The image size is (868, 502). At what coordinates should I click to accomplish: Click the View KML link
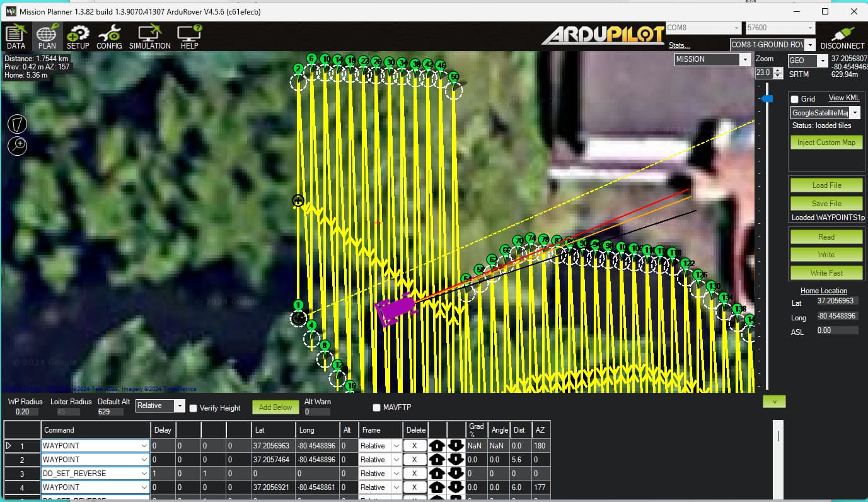pyautogui.click(x=843, y=98)
